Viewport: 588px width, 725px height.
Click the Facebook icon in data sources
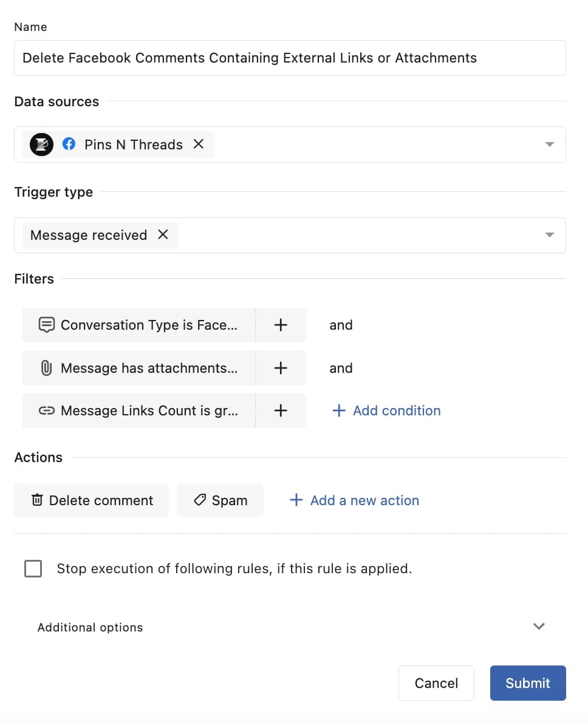[x=69, y=145]
